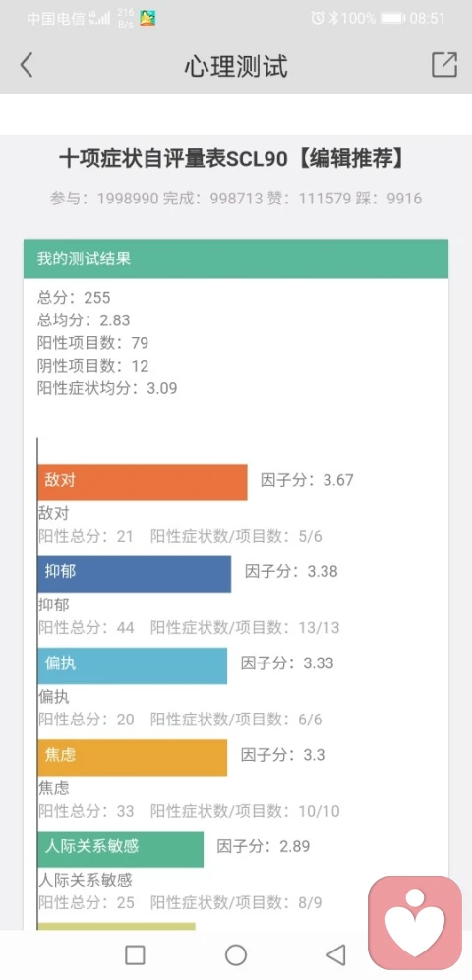This screenshot has width=472, height=980.
Task: Tap the back arrow icon
Action: (x=27, y=65)
